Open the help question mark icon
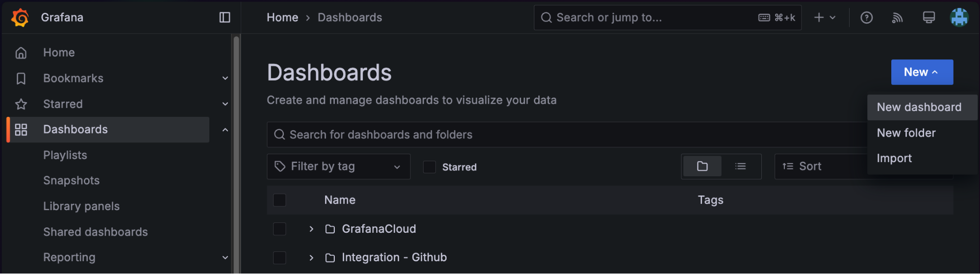Screen dimensions: 980x274 coord(866,18)
